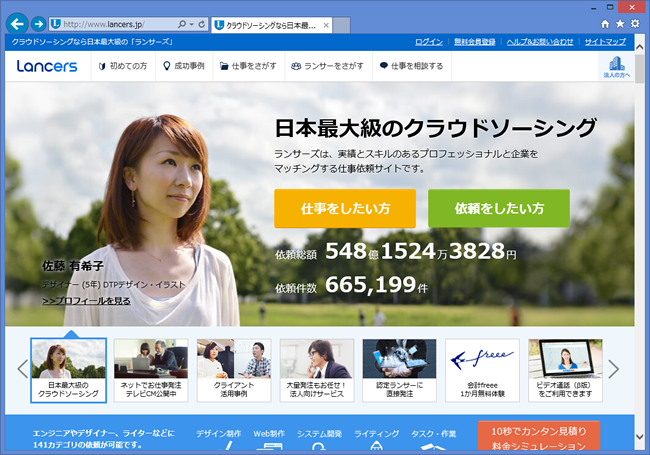Screen dimensions: 650x455
Task: Open the ランサーをさがす menu item
Action: [326, 66]
